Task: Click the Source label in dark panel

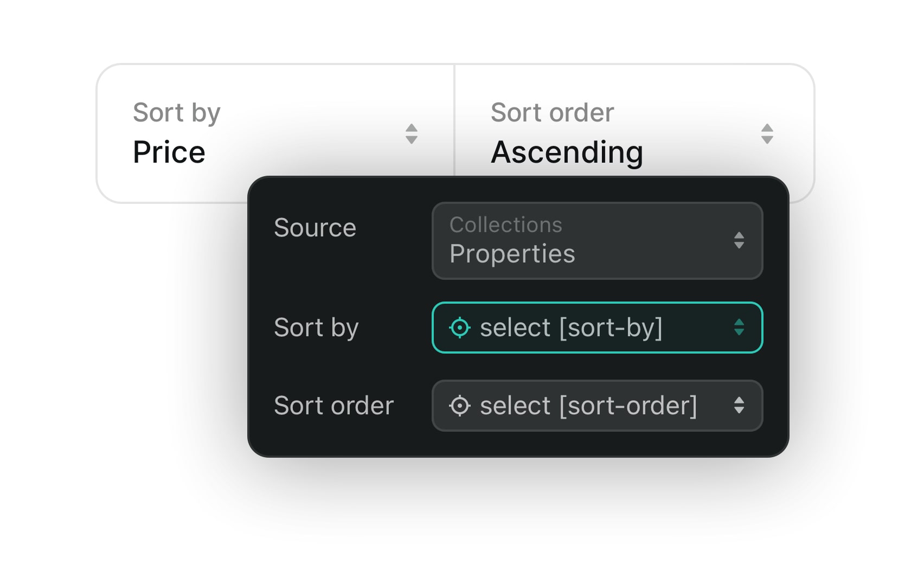Action: (x=315, y=228)
